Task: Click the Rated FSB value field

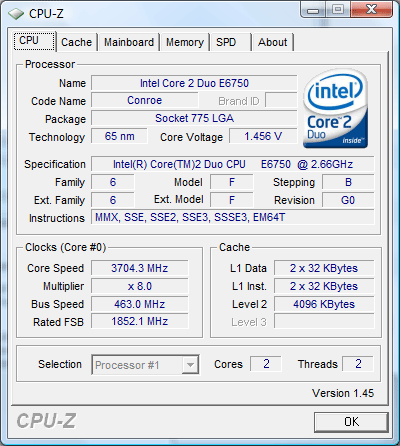Action: tap(140, 321)
